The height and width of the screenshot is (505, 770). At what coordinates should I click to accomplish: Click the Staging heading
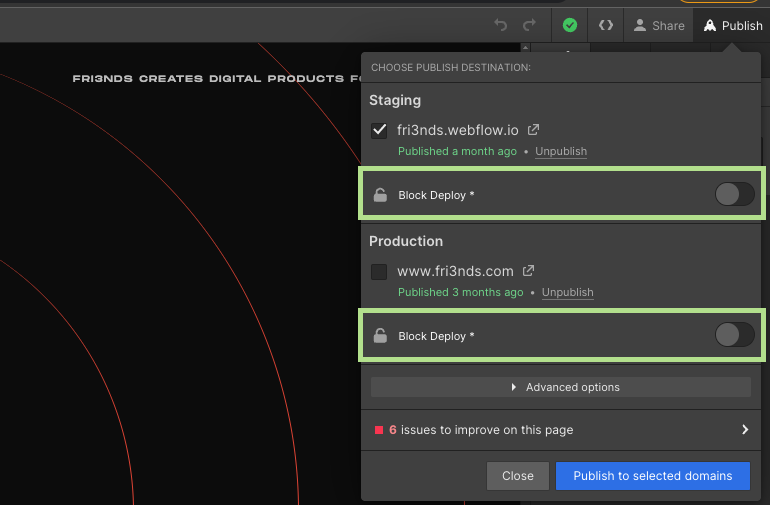[395, 100]
